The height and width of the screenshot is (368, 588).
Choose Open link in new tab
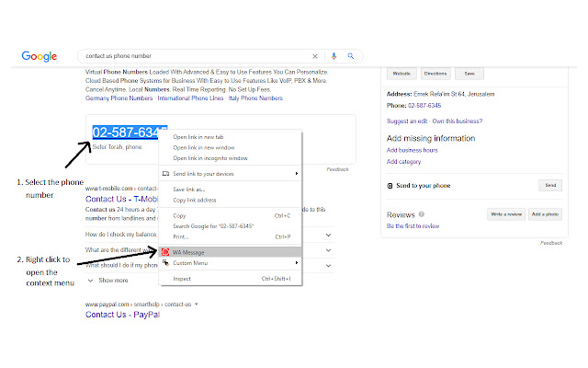[x=198, y=137]
